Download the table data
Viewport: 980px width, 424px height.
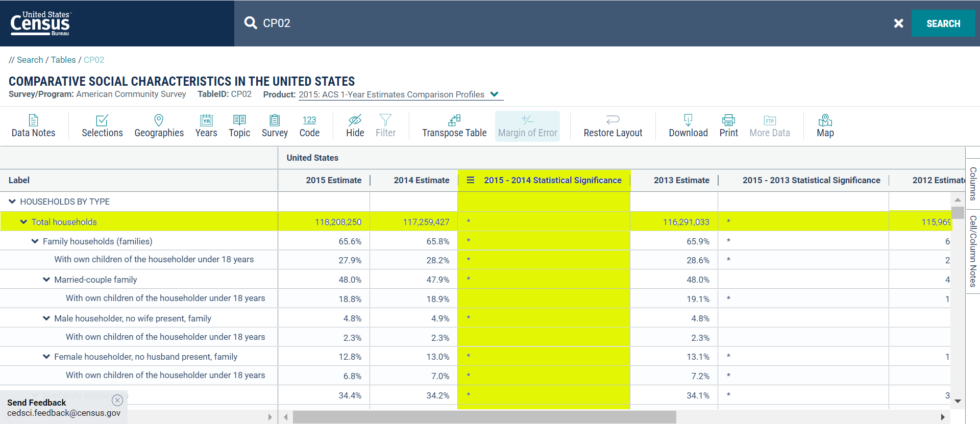click(688, 126)
